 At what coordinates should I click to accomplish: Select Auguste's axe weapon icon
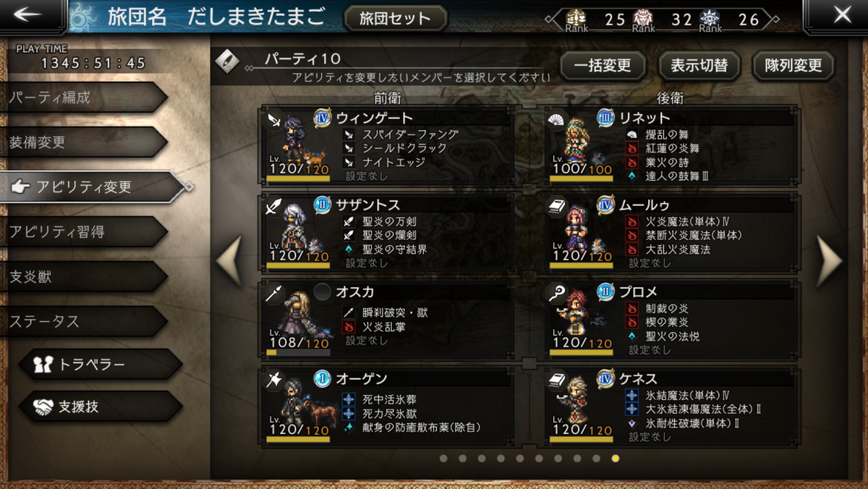274,380
